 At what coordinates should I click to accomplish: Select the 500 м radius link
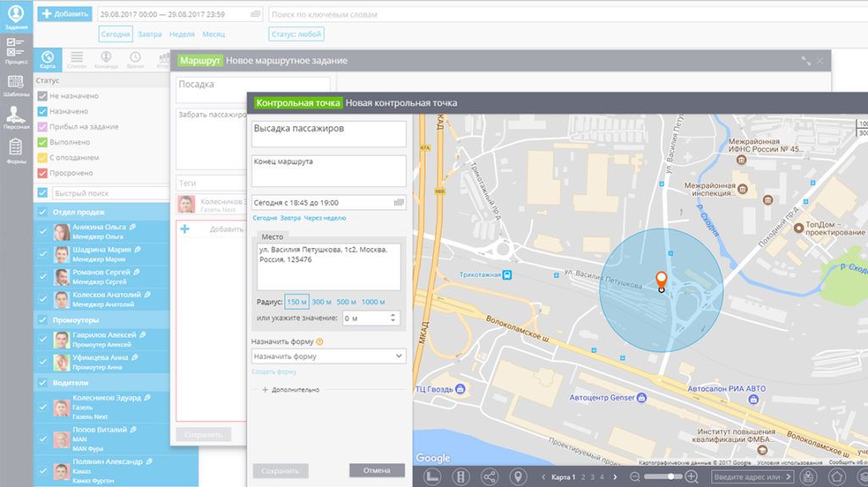346,302
